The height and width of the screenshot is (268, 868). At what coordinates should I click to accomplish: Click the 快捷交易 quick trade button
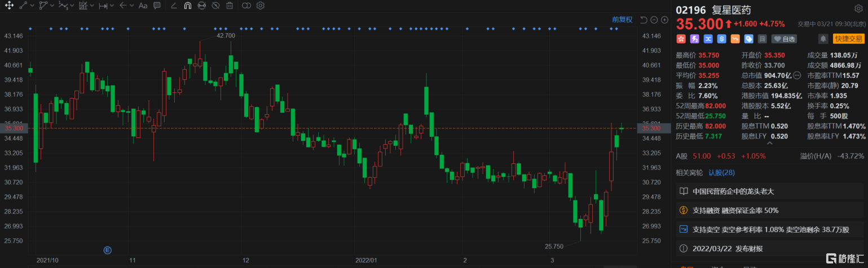849,39
